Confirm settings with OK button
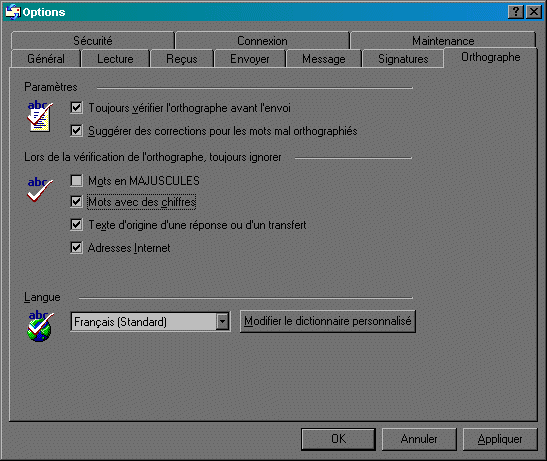 coord(338,439)
